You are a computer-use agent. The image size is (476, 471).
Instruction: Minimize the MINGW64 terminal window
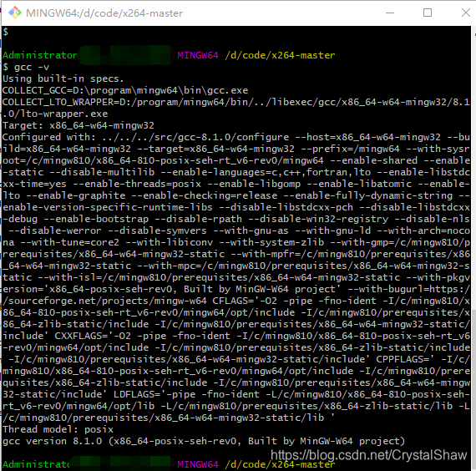(x=390, y=13)
